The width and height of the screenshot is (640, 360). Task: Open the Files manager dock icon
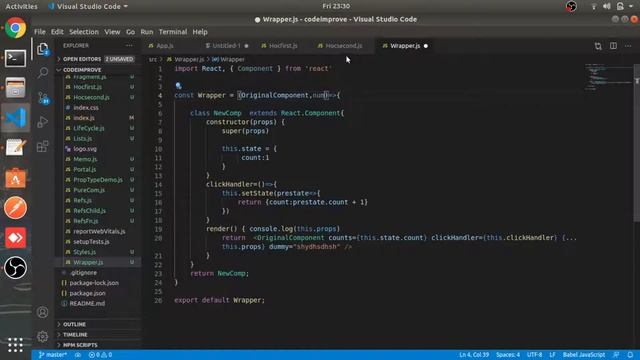16,88
